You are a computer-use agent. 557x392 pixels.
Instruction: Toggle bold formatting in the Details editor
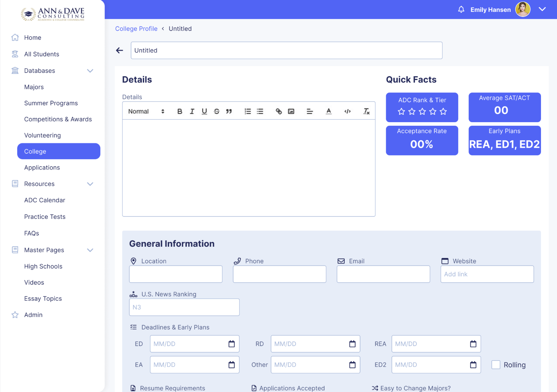[180, 111]
